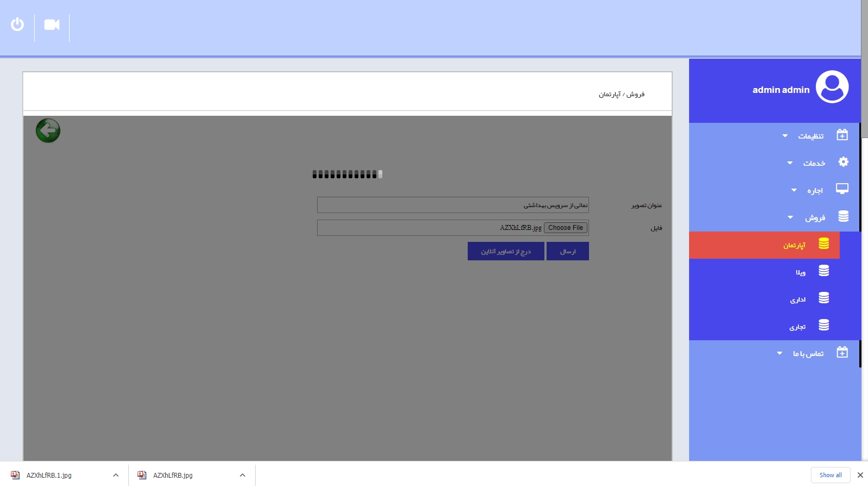Click the admin user avatar icon
Screen dimensions: 868x487
(x=832, y=87)
